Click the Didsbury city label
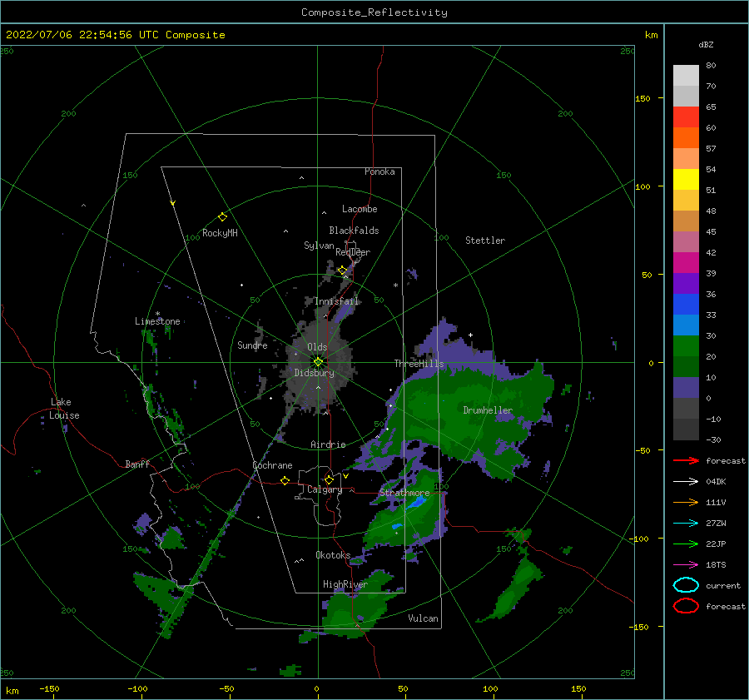Viewport: 749px width, 700px height. (315, 373)
